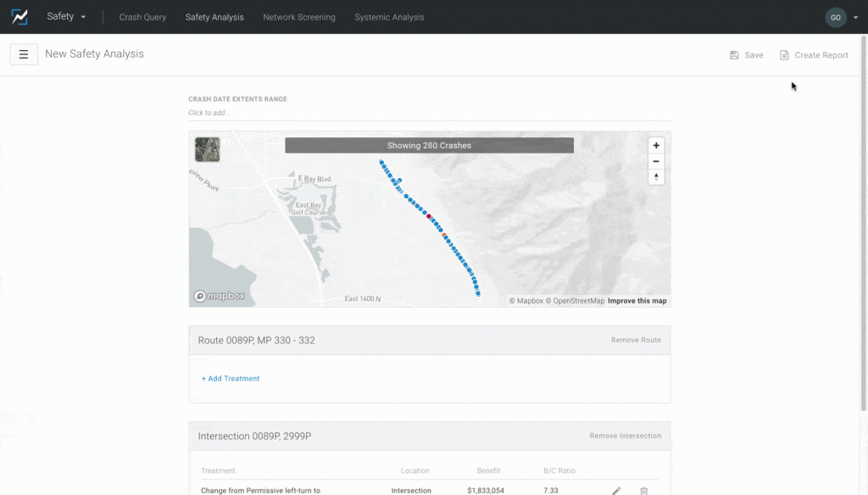The image size is (868, 495).
Task: Click Remove Intersection for 0089P, 2999P
Action: pyautogui.click(x=625, y=436)
